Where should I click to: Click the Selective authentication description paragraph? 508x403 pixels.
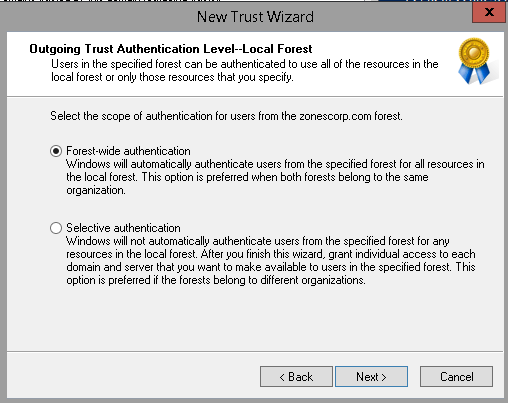[x=271, y=260]
